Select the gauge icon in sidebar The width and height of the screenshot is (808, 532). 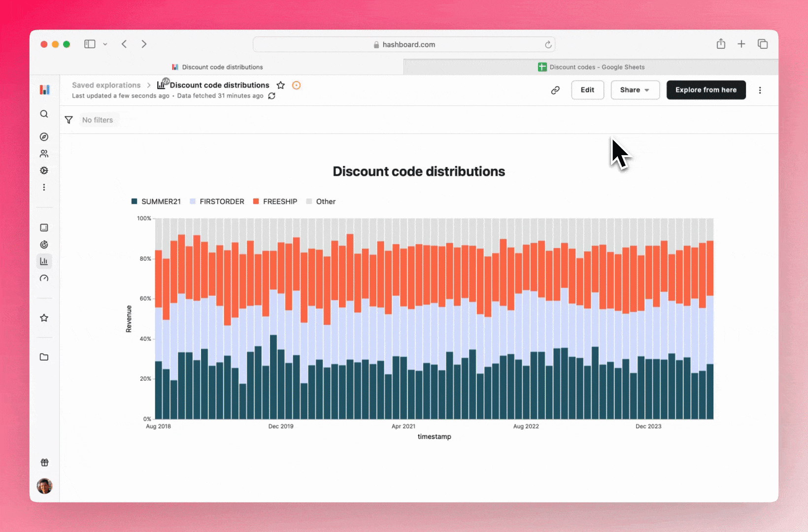tap(44, 278)
